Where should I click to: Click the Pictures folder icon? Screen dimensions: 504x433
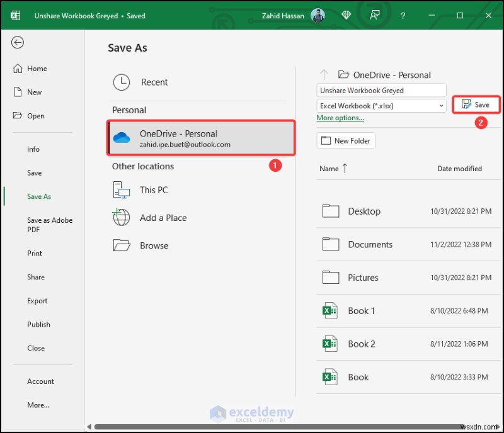point(331,277)
